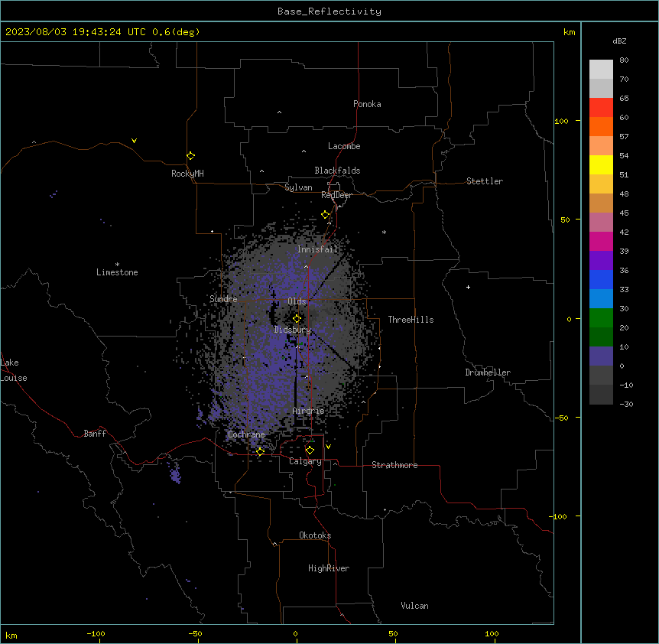
Task: Click the Cochrane label
Action: coord(246,434)
